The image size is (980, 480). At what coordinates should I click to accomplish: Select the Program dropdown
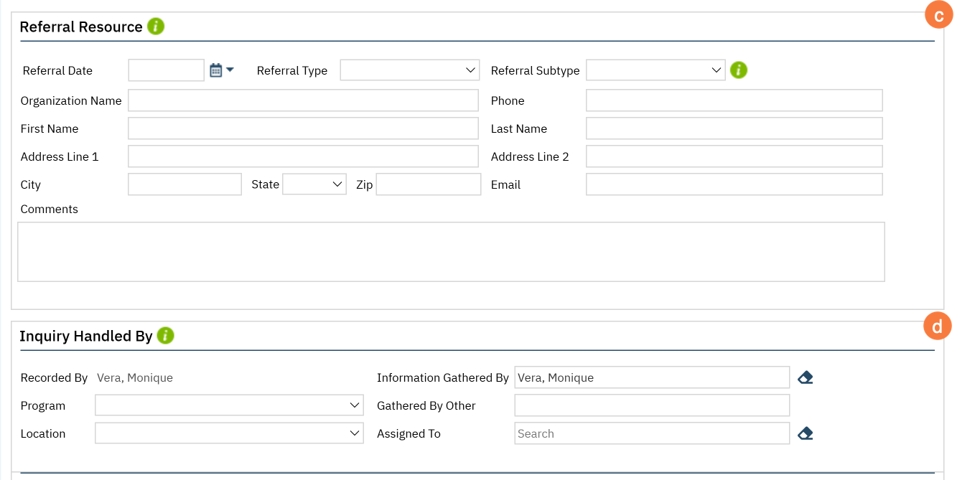(x=229, y=405)
